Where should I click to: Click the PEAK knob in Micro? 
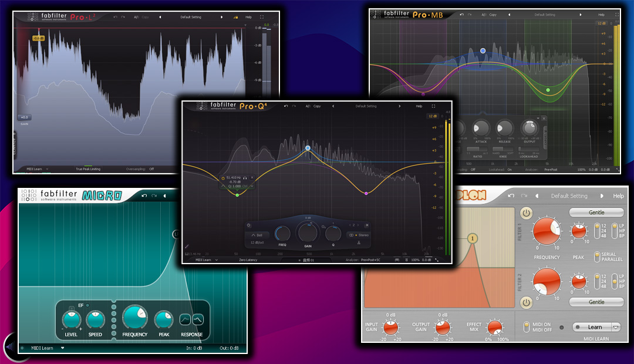click(164, 319)
